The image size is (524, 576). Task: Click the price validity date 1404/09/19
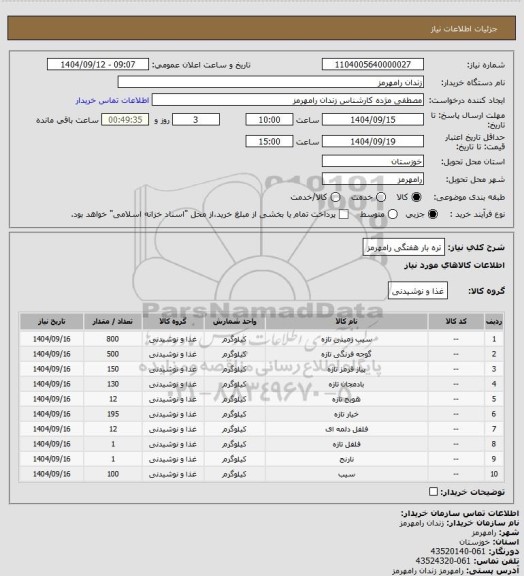pos(373,141)
